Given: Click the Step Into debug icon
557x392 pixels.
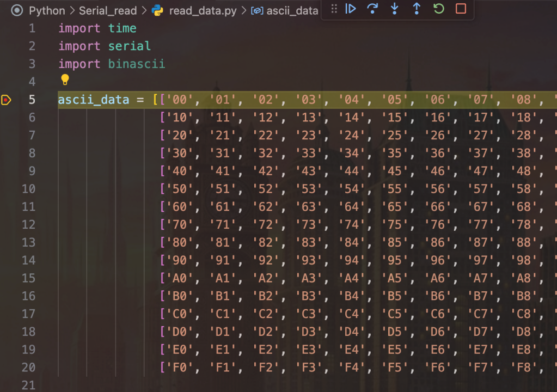Looking at the screenshot, I should pos(394,9).
